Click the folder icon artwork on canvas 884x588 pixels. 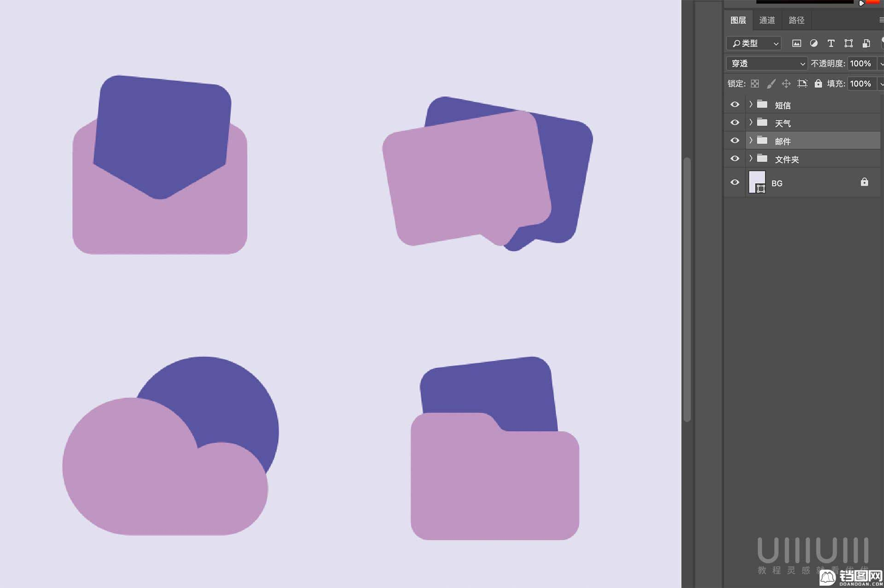pos(495,448)
